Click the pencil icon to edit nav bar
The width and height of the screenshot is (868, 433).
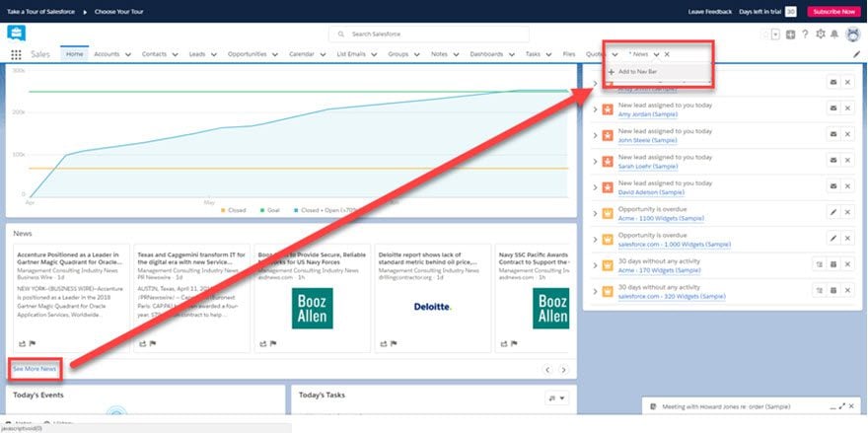(856, 54)
